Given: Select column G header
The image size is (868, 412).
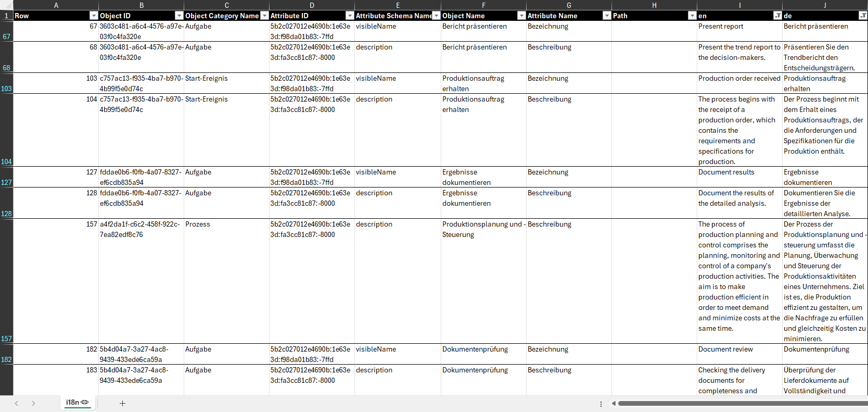Looking at the screenshot, I should (x=569, y=5).
